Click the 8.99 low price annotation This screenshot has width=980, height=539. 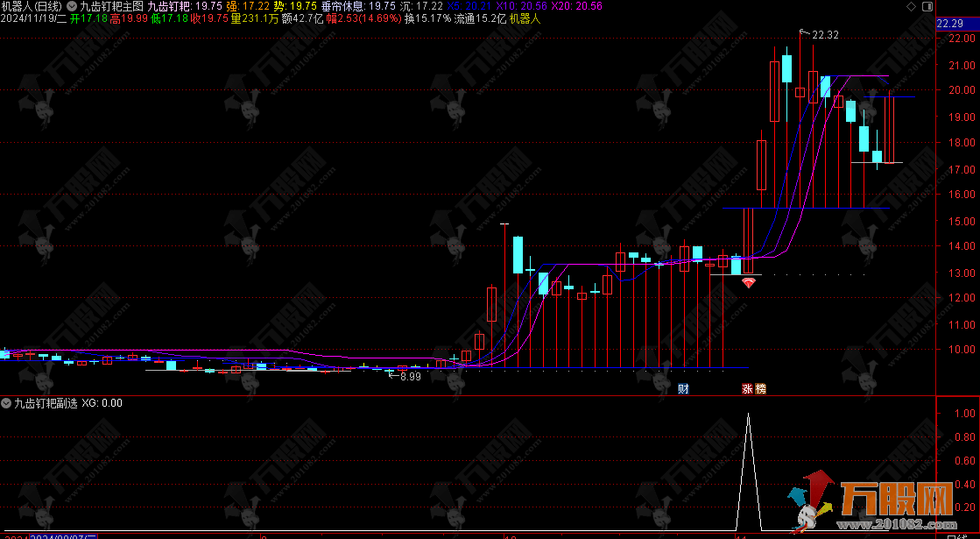coord(411,377)
